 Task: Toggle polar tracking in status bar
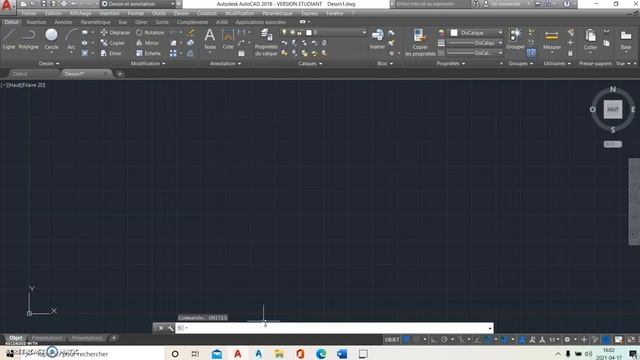(x=444, y=340)
